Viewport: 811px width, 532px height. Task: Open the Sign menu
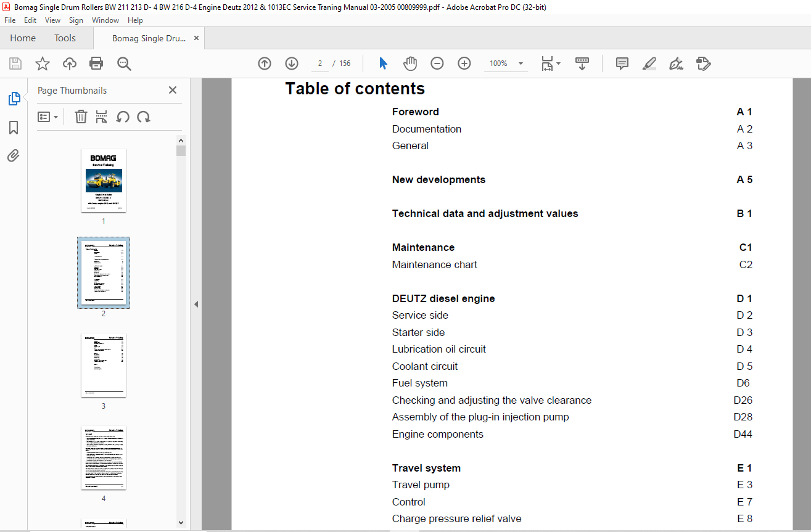(x=76, y=20)
